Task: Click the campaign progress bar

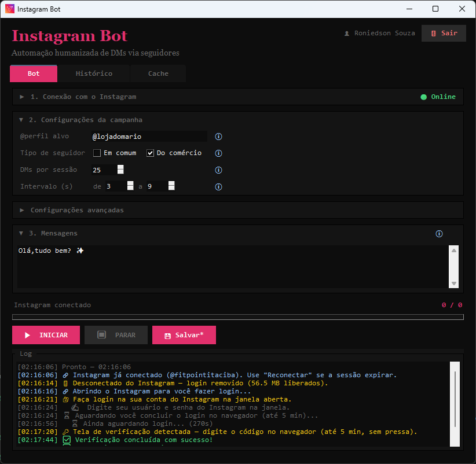Action: tap(237, 317)
